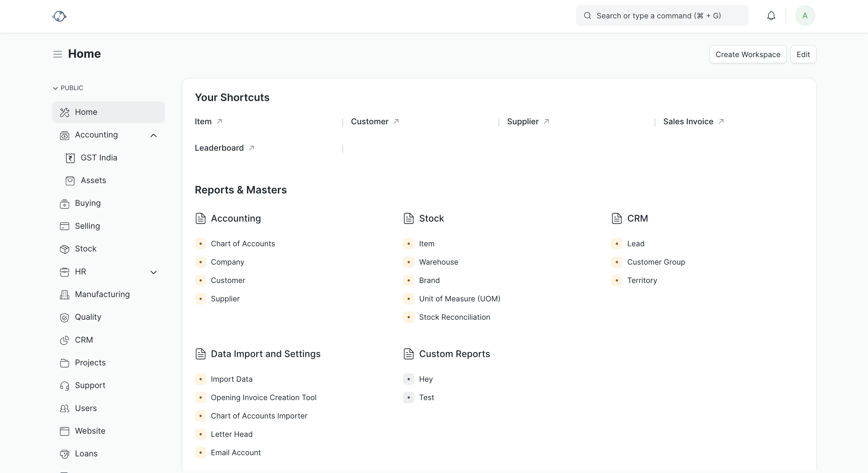868x473 pixels.
Task: Click the Users icon in the sidebar
Action: tap(64, 409)
